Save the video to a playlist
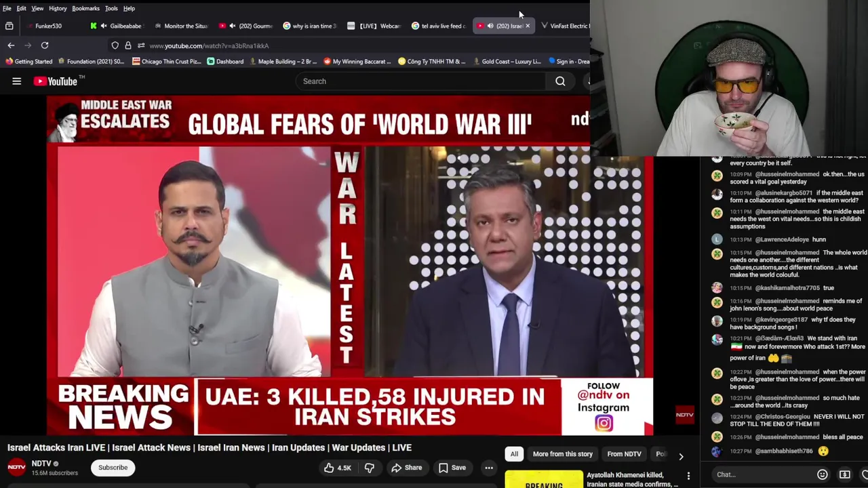 pos(452,468)
